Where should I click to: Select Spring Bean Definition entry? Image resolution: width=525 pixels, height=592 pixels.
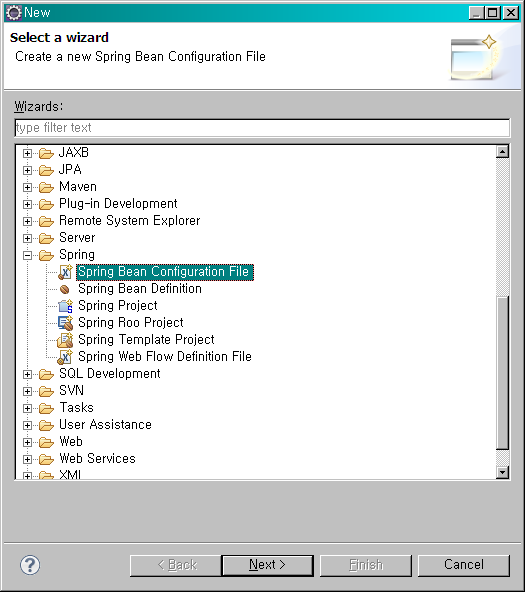[140, 289]
